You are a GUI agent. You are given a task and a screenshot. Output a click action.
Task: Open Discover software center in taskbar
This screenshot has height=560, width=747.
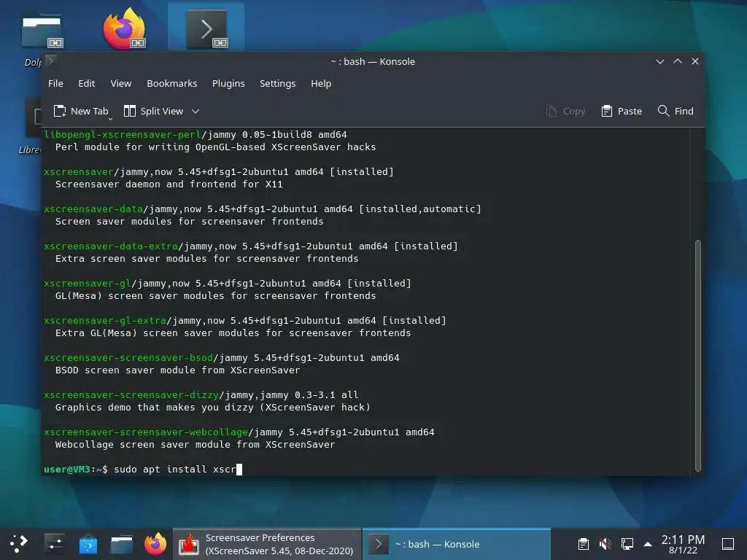(88, 544)
